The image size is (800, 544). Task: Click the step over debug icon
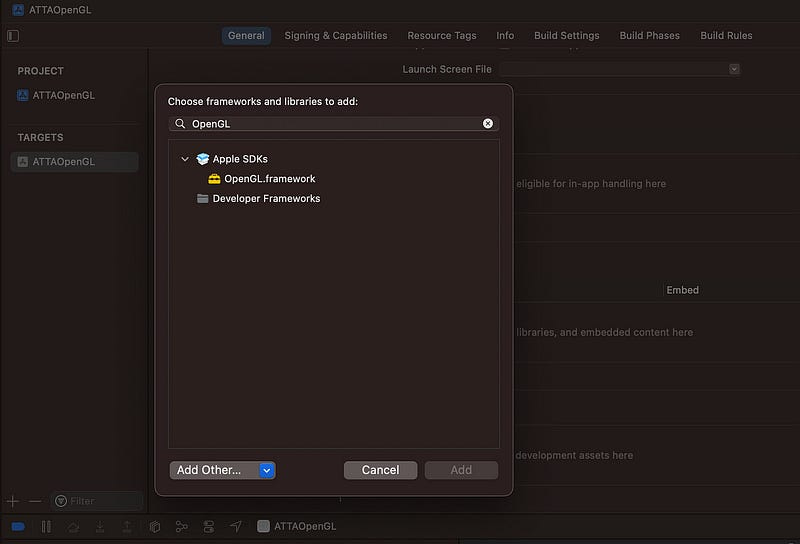pos(73,527)
